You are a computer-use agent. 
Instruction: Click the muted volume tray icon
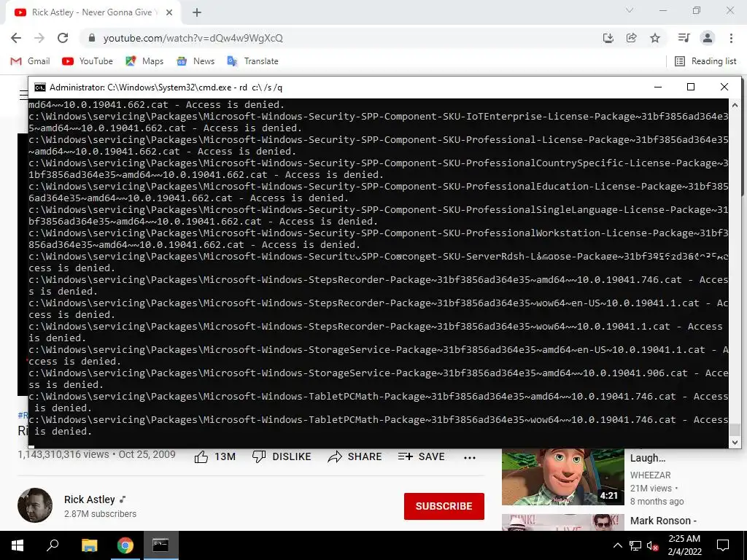[653, 545]
